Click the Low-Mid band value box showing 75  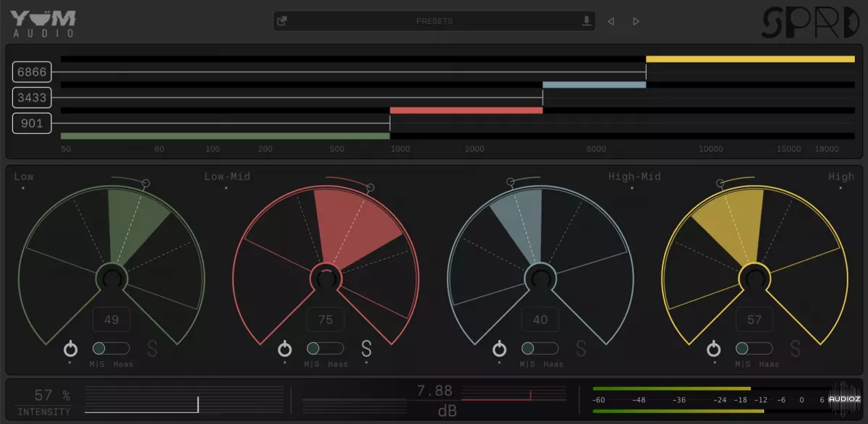[326, 320]
